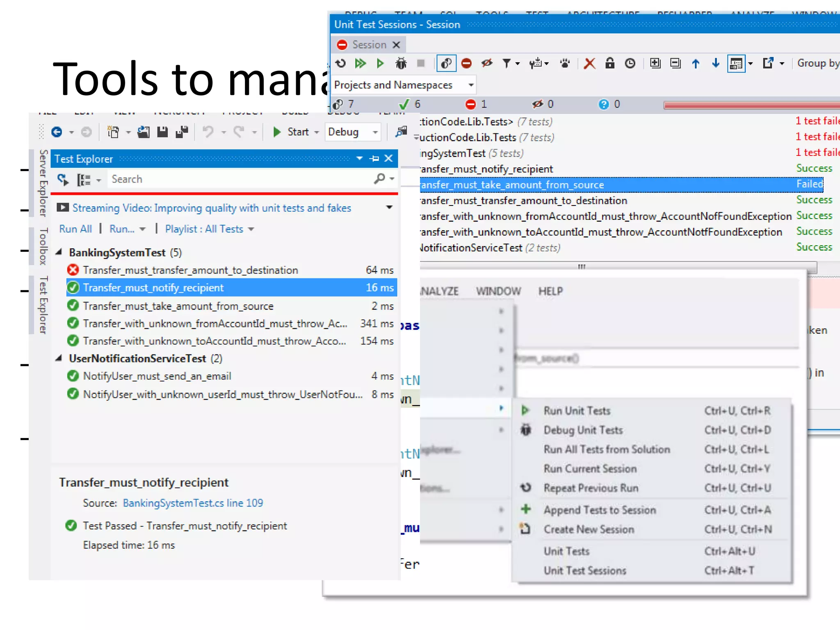Select NotifyUser_must_send_an_email test
840x630 pixels.
231,376
